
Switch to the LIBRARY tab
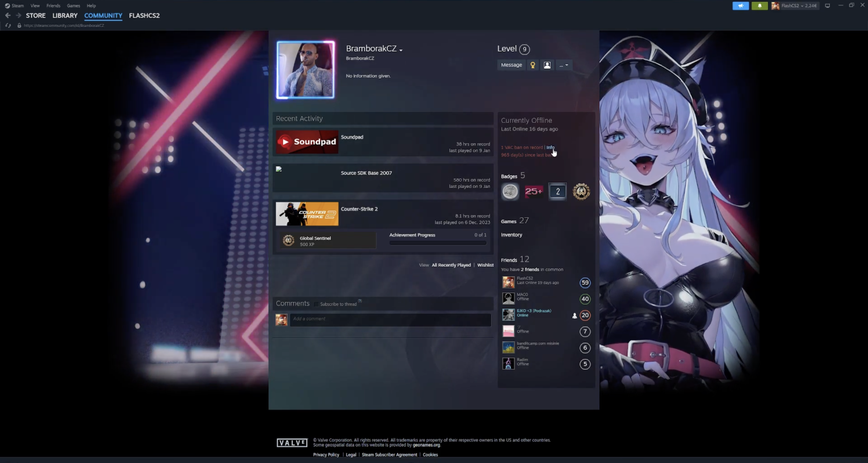(x=65, y=15)
